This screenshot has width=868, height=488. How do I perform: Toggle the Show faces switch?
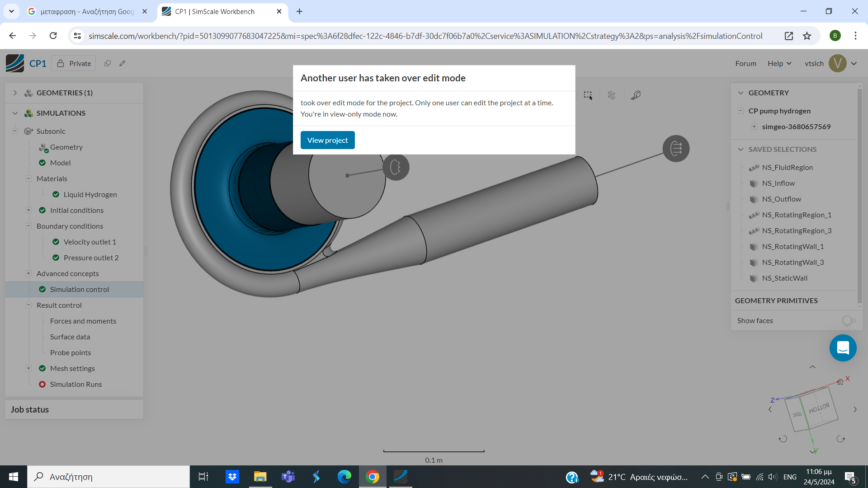[x=849, y=320]
